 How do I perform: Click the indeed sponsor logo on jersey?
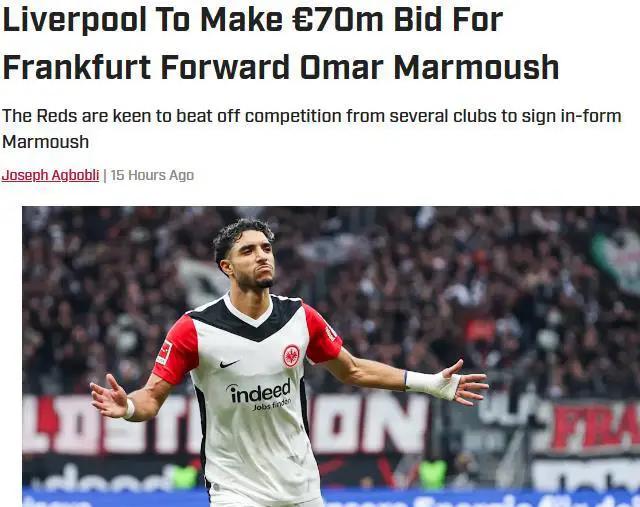(260, 394)
